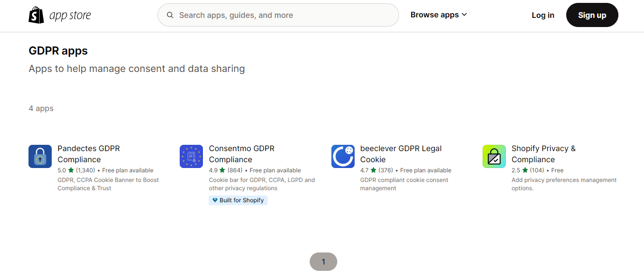Image resolution: width=644 pixels, height=280 pixels.
Task: Click 'Cookie bar for GDPR, CCPA, LGPD' description
Action: tap(262, 184)
